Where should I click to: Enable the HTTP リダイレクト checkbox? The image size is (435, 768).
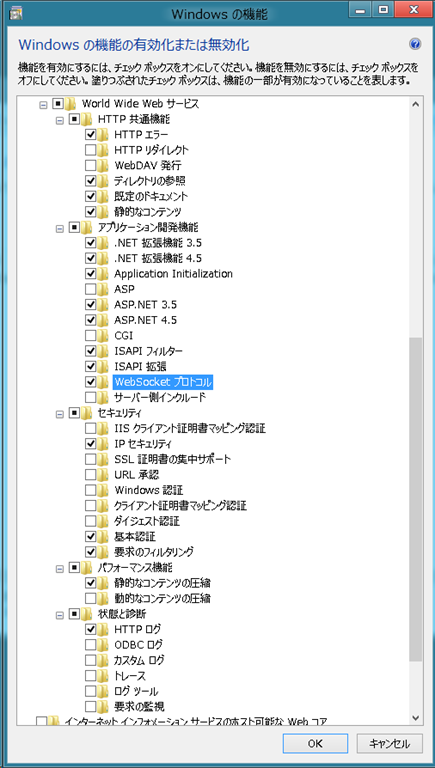pos(91,149)
